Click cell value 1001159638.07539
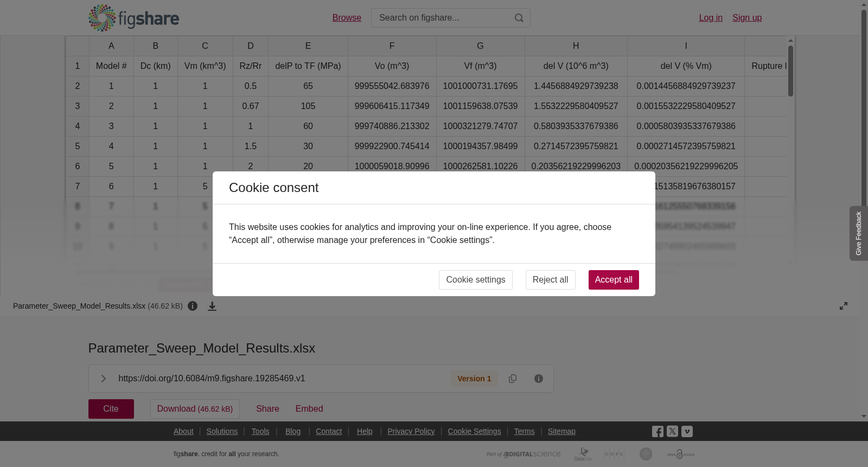 (481, 106)
